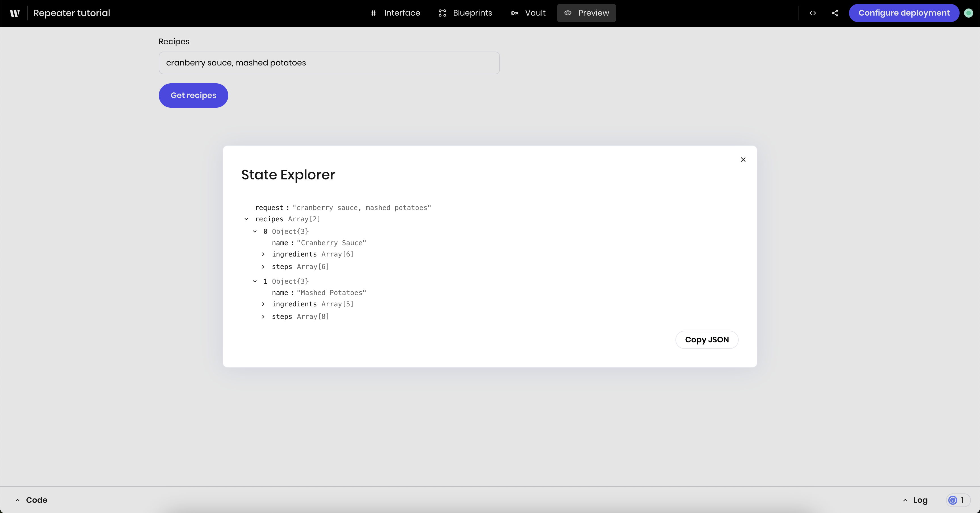Switch to the Blueprints tab
Viewport: 980px width, 513px height.
[x=465, y=13]
